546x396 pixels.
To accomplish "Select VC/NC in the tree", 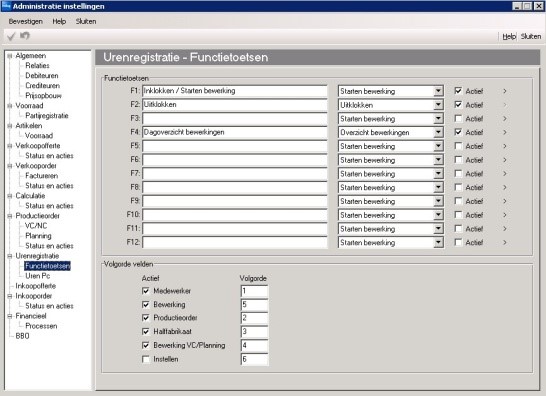I will pyautogui.click(x=36, y=226).
